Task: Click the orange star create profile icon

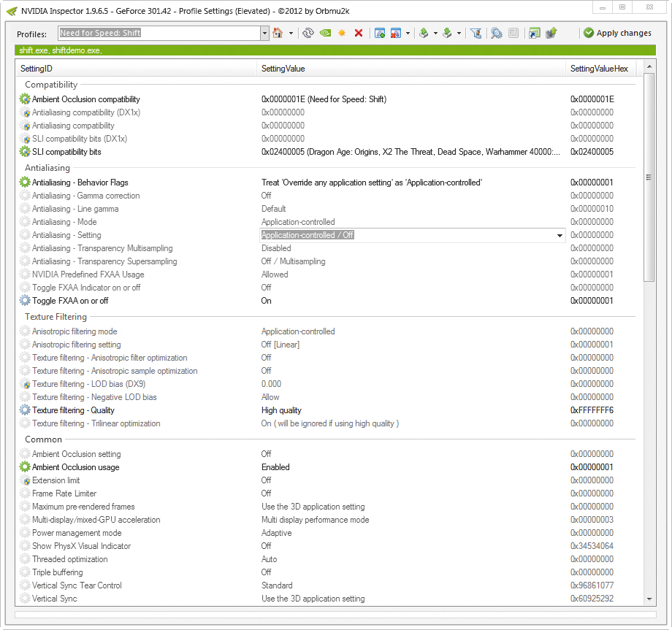Action: pos(342,33)
